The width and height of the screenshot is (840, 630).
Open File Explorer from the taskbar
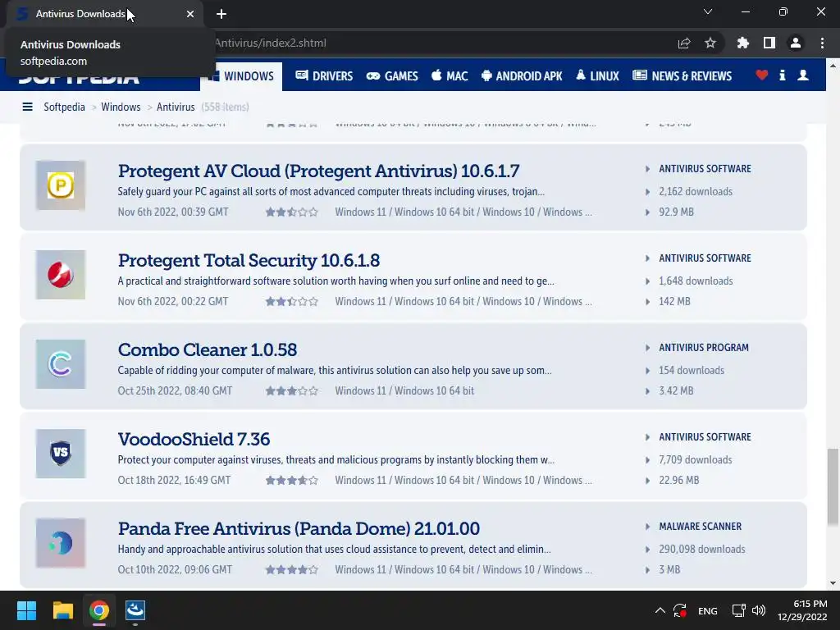[62, 610]
